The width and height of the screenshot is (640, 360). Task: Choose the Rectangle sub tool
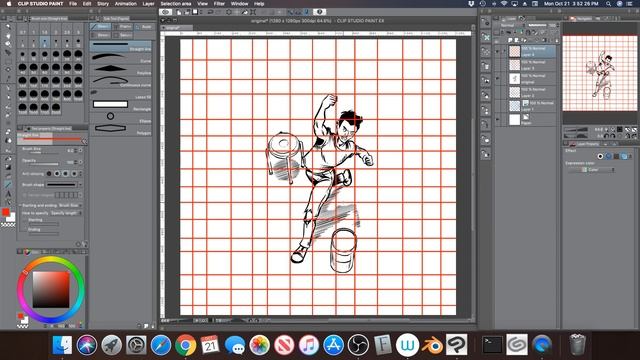(121, 106)
